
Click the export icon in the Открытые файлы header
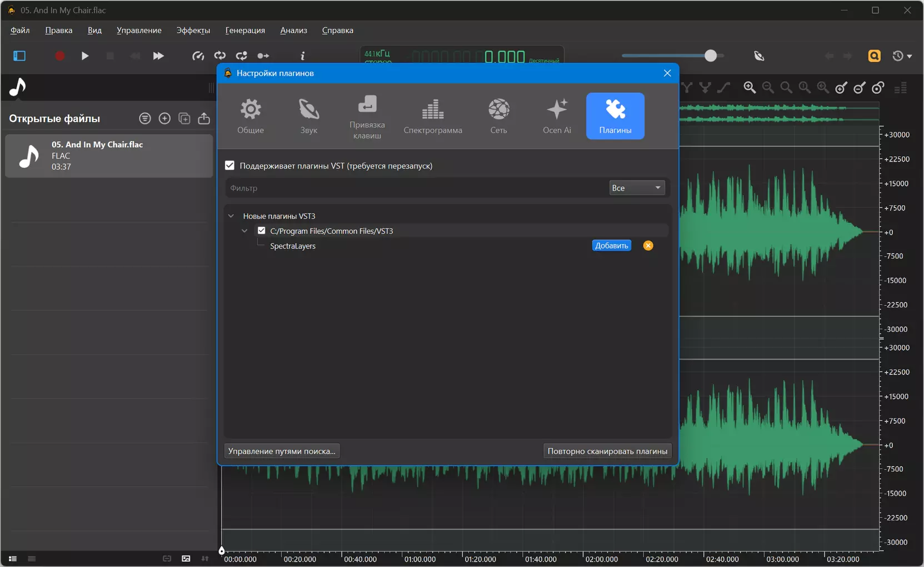(204, 118)
